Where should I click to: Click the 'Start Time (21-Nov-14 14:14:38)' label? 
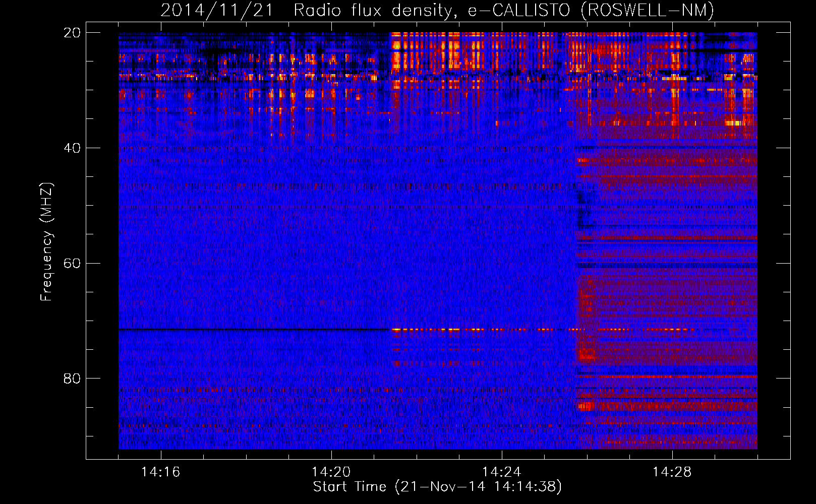437,487
